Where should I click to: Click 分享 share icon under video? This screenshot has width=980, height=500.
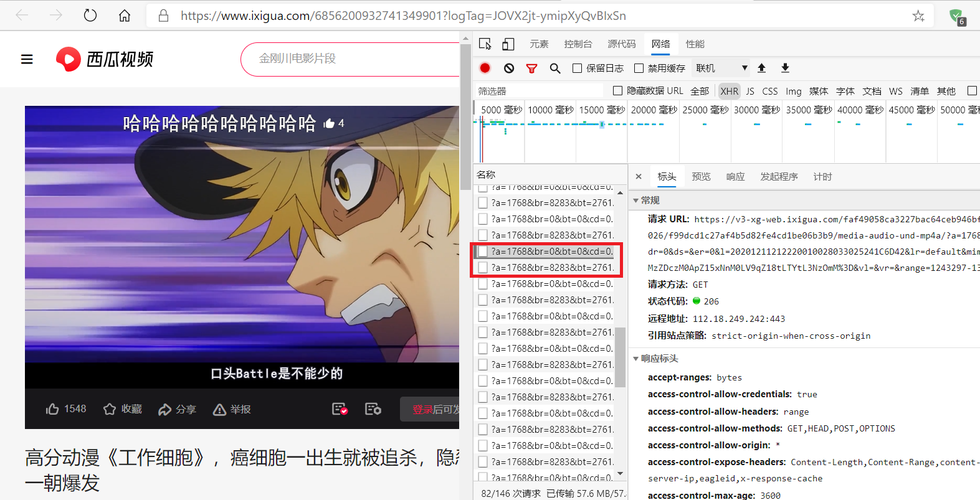coord(177,409)
